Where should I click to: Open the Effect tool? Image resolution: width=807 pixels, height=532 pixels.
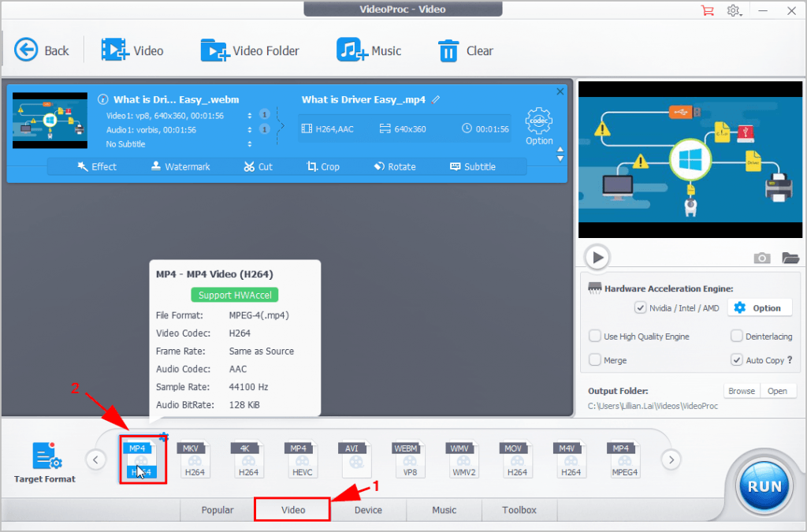97,166
